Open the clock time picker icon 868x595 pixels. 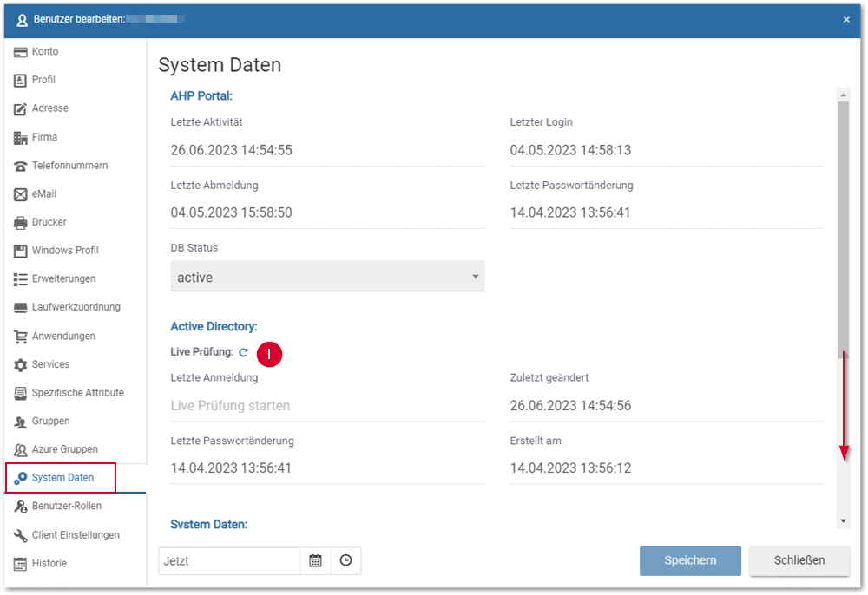tap(346, 560)
